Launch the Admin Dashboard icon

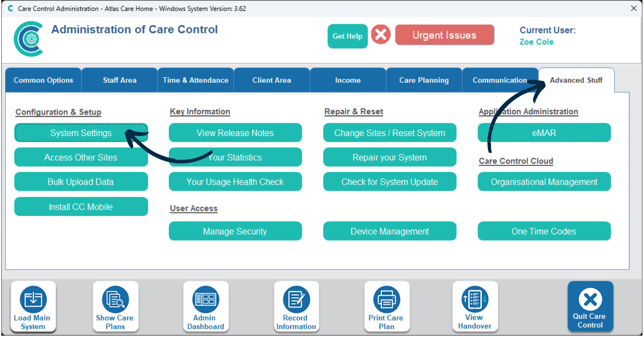click(x=206, y=307)
